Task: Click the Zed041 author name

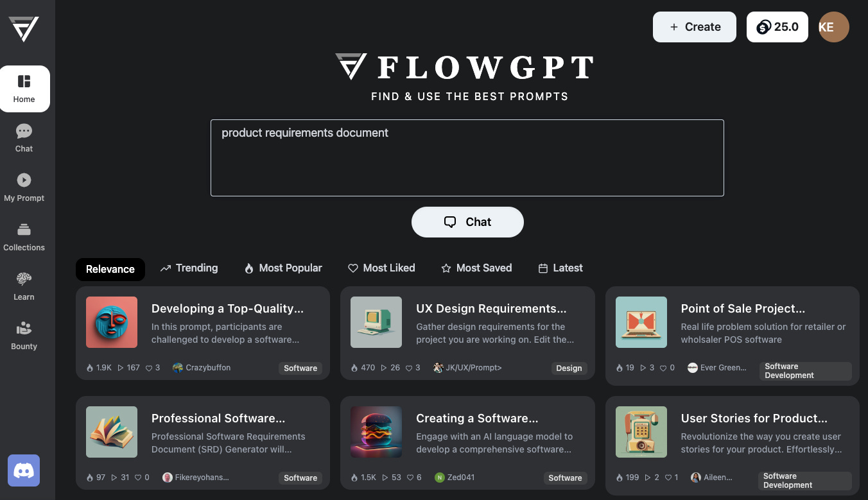Action: 461,478
